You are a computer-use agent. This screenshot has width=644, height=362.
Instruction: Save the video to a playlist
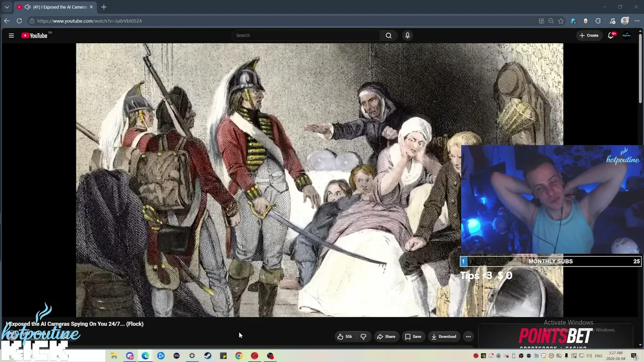coord(413,336)
